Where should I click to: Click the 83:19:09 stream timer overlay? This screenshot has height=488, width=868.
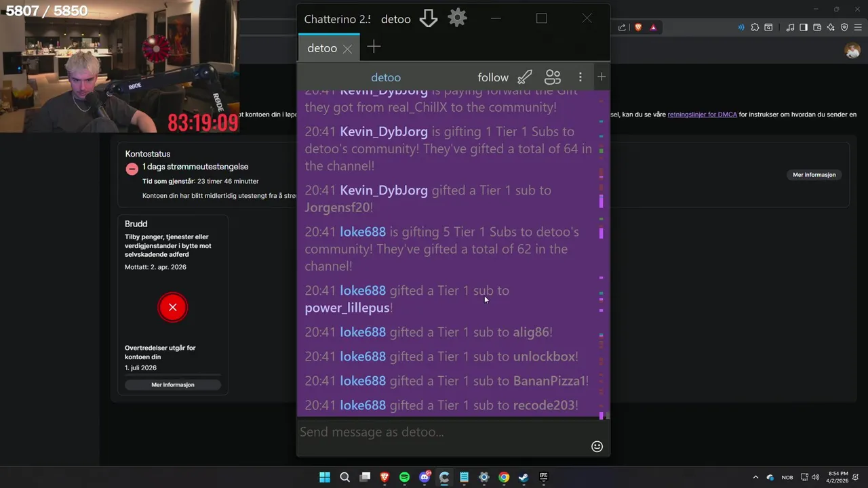[203, 123]
